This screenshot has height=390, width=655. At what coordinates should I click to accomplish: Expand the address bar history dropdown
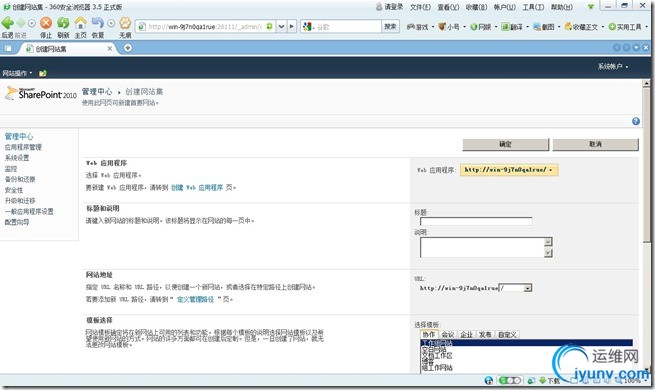pos(282,27)
